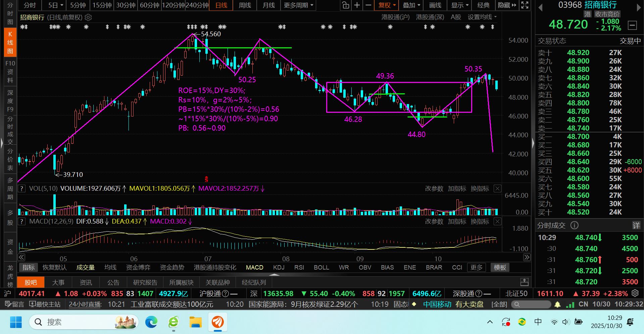Enter fullscreen chart mode via expand icon
The image size is (644, 334).
[x=525, y=5]
